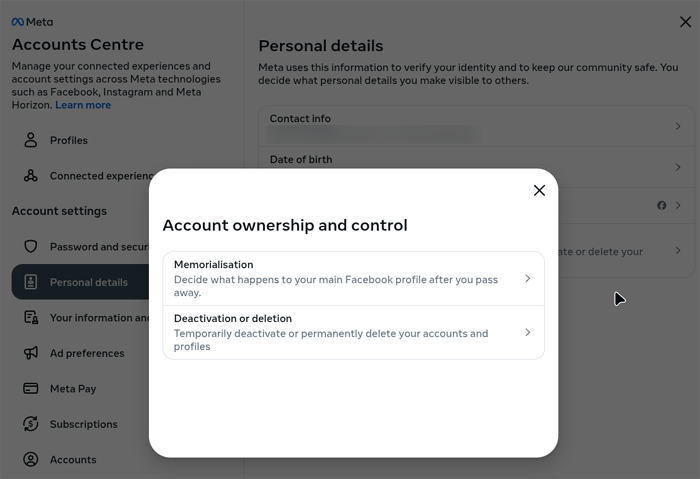Click the Connected experiences icon
This screenshot has height=479, width=700.
click(x=31, y=176)
